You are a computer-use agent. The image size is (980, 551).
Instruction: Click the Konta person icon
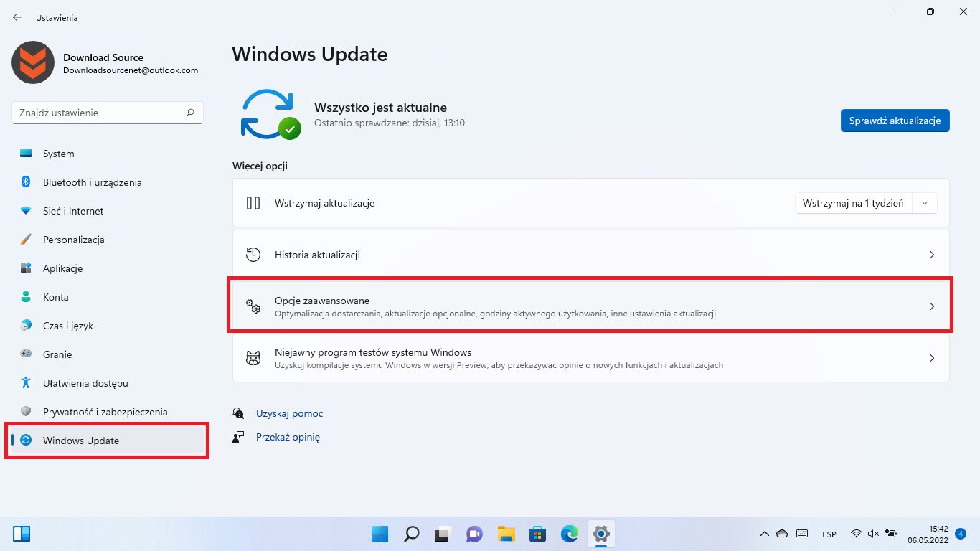click(26, 297)
